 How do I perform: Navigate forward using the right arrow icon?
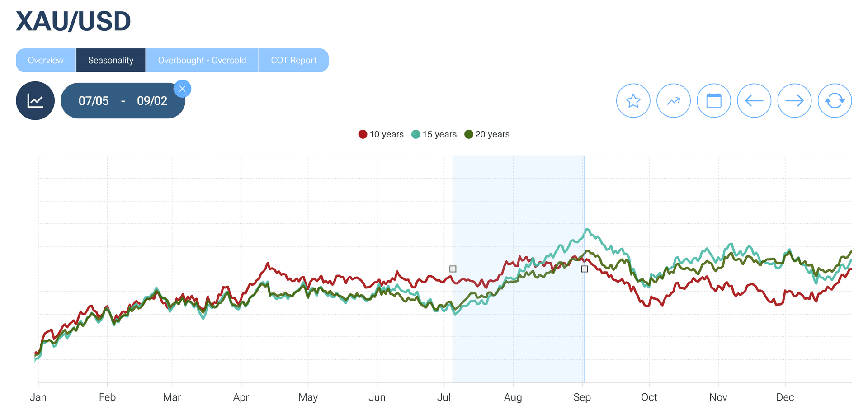(x=794, y=100)
